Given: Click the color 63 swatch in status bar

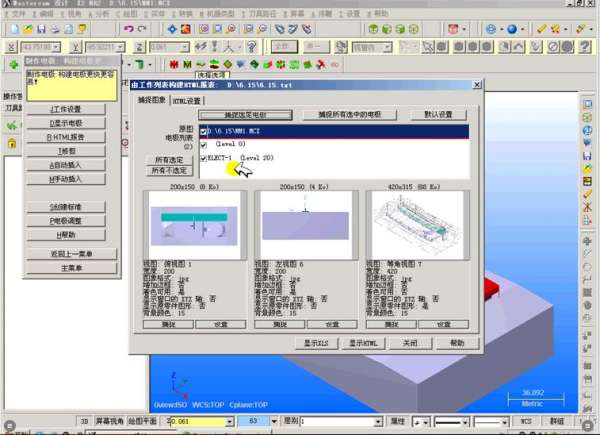Looking at the screenshot, I should click(253, 421).
